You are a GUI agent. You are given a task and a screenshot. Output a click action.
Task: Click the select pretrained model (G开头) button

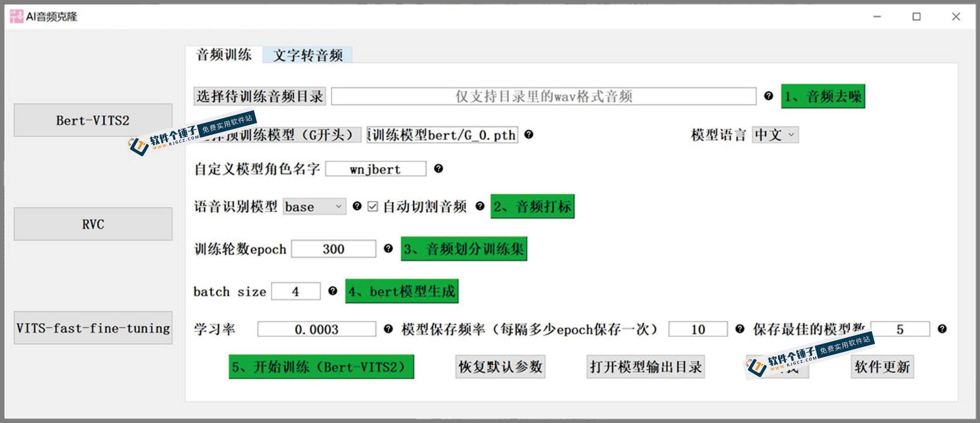point(277,135)
